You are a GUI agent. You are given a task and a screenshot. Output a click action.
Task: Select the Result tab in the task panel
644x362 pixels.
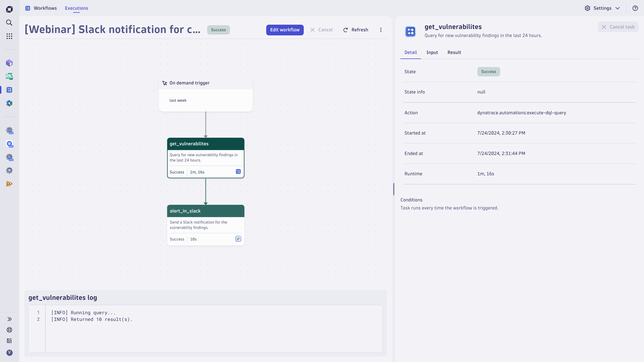coord(454,52)
